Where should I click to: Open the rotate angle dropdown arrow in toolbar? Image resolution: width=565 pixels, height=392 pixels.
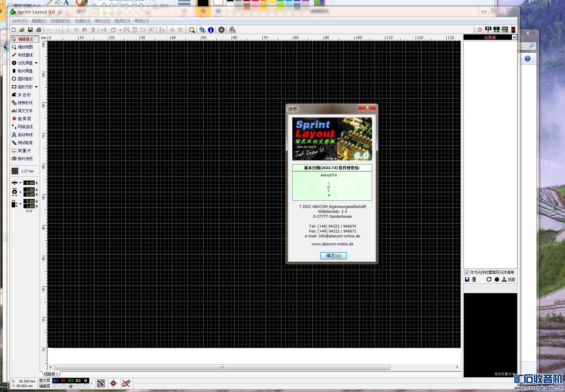click(120, 30)
